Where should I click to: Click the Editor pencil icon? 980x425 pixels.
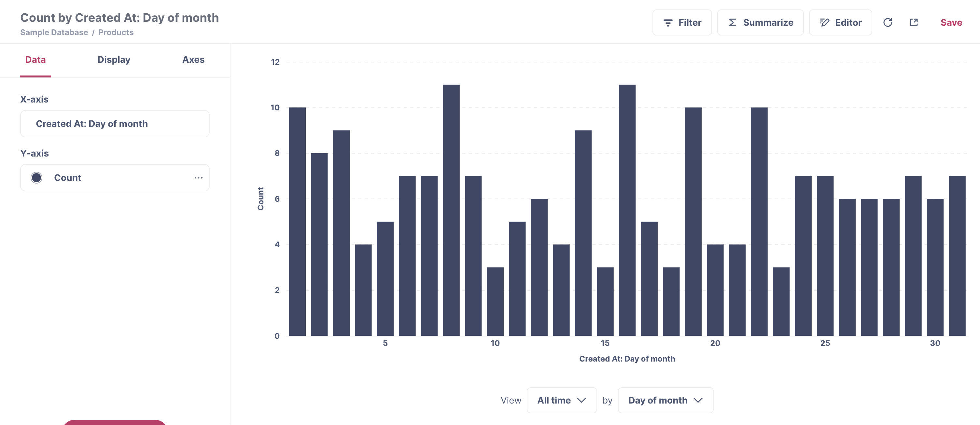coord(824,23)
